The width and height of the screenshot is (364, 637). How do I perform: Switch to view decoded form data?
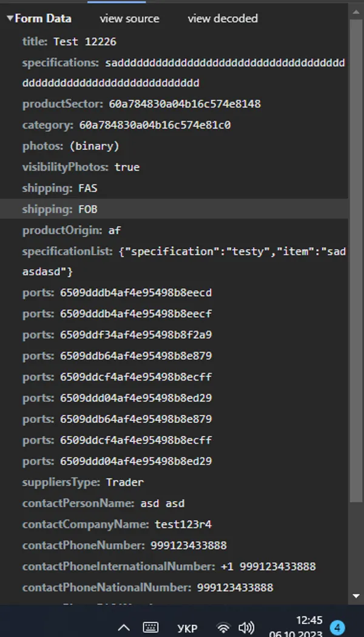223,19
